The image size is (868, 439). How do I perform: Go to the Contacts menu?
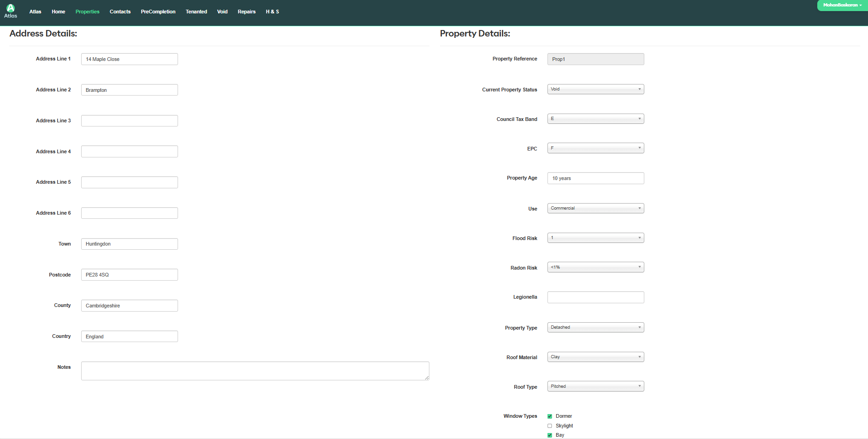[120, 12]
